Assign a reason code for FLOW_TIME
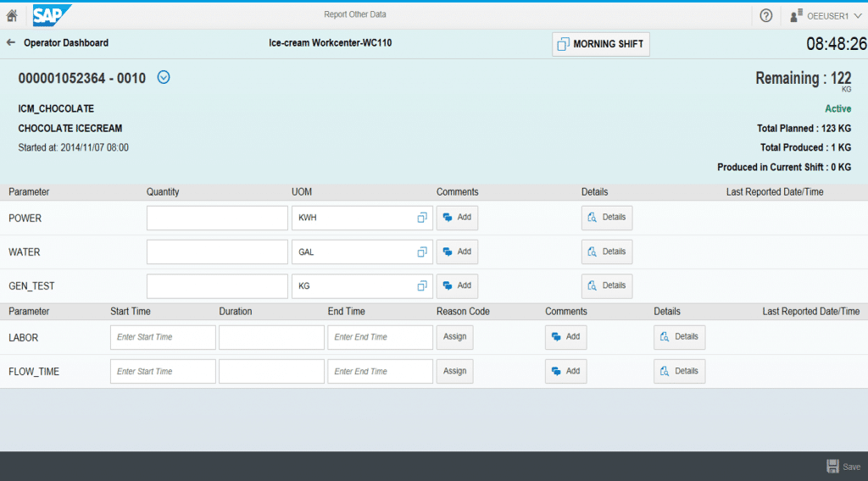 point(455,371)
